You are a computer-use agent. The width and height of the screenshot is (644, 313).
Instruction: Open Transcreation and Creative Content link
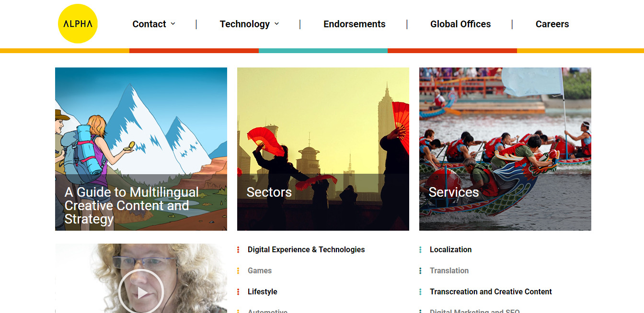click(491, 291)
